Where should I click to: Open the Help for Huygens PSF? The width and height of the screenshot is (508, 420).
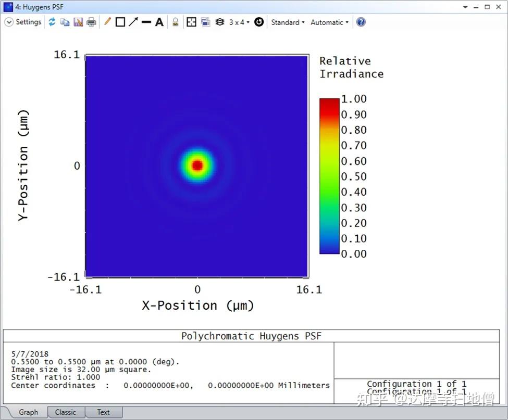361,22
